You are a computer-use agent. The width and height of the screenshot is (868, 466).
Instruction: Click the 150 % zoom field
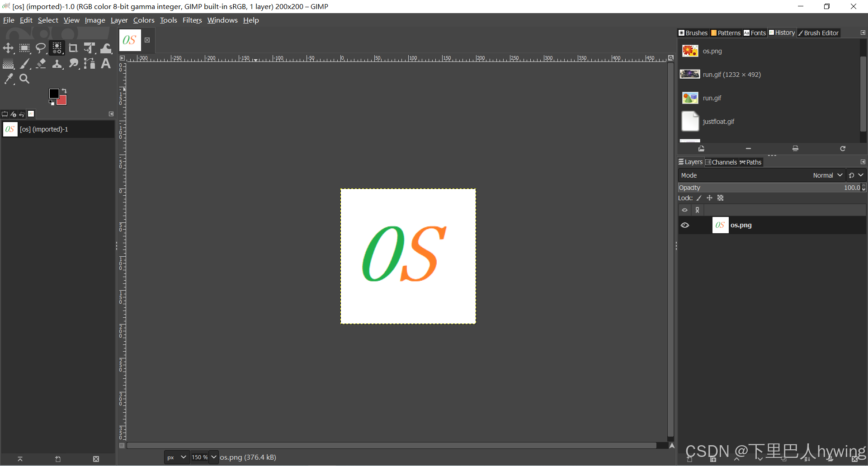click(x=200, y=457)
